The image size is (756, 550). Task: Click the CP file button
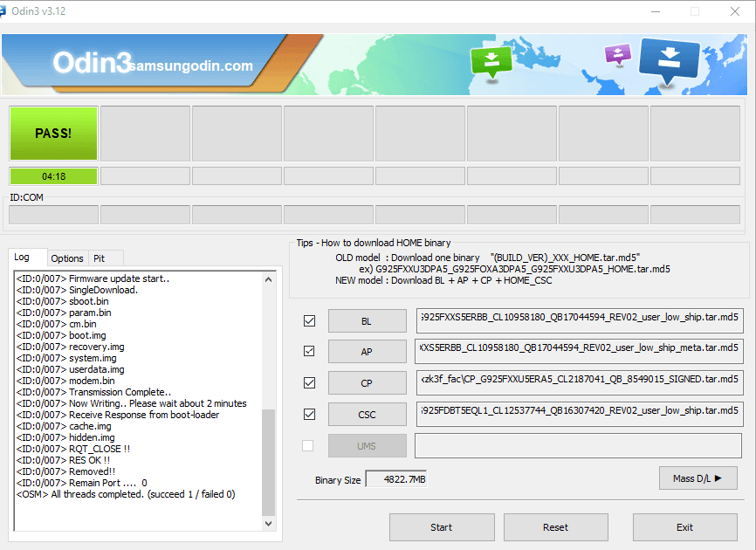(x=367, y=383)
